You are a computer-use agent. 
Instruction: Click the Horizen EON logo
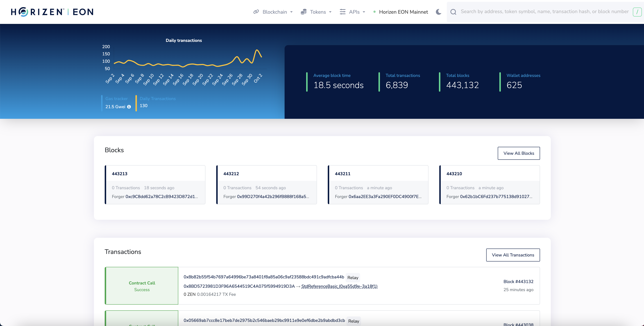(x=52, y=12)
